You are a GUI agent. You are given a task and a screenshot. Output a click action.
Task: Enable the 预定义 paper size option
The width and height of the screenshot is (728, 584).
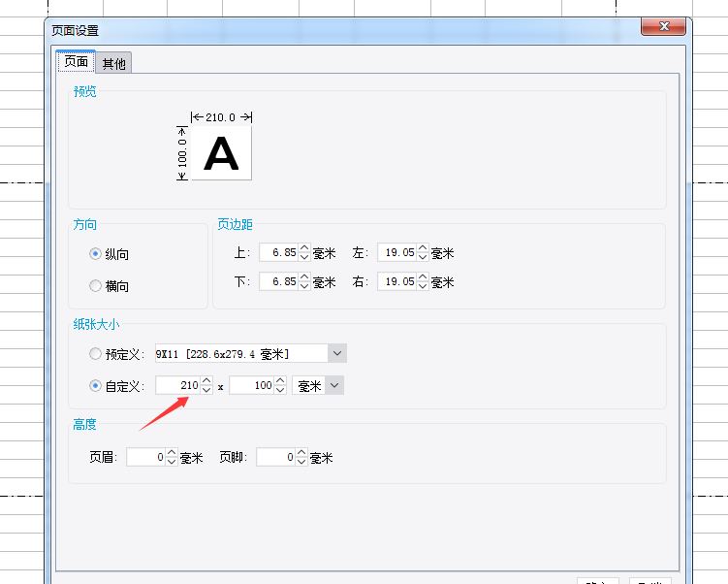click(95, 354)
